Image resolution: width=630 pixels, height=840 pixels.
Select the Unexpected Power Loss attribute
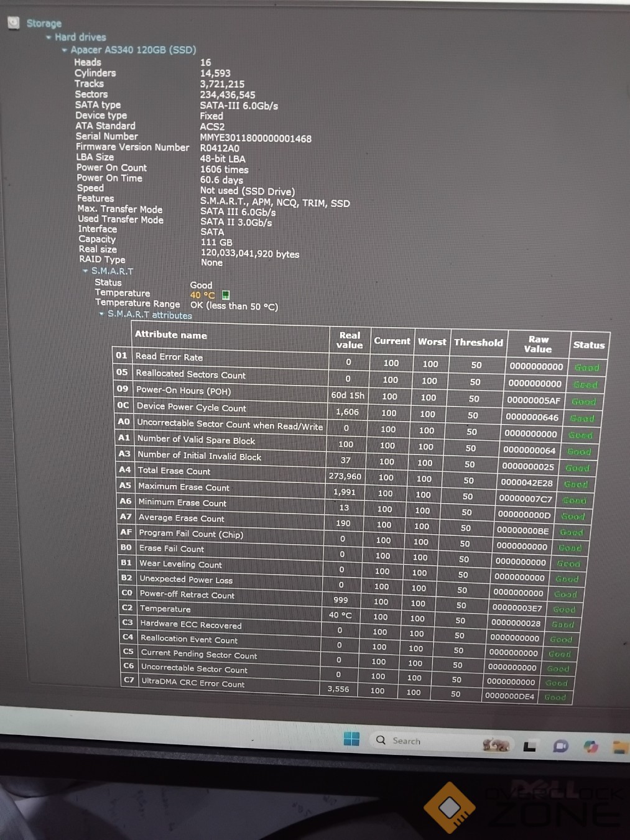[187, 579]
